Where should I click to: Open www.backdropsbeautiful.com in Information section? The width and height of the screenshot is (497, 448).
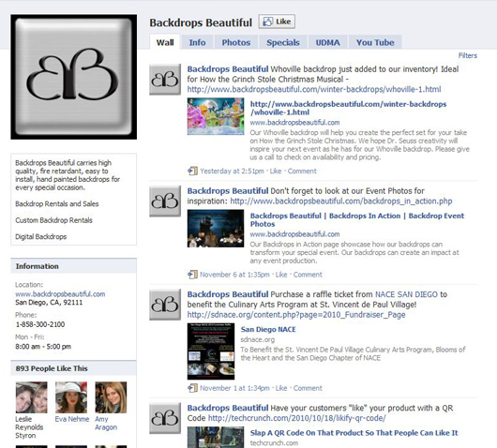60,294
